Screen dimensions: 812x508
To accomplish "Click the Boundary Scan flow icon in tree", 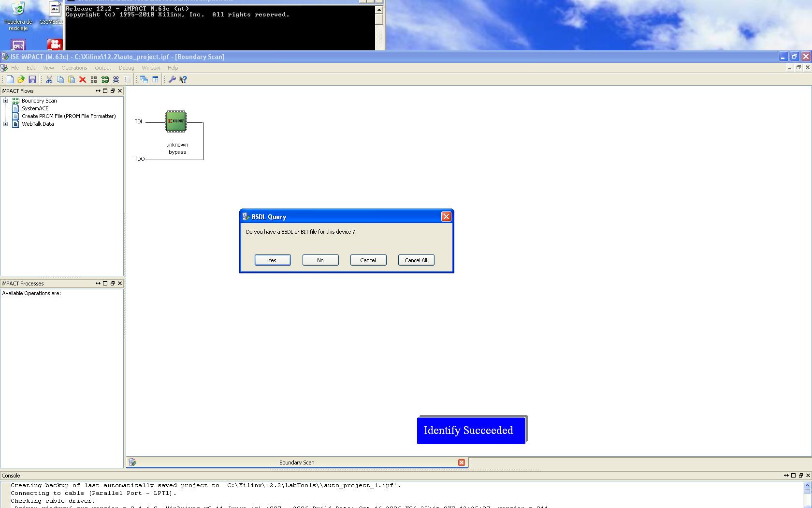I will [15, 101].
